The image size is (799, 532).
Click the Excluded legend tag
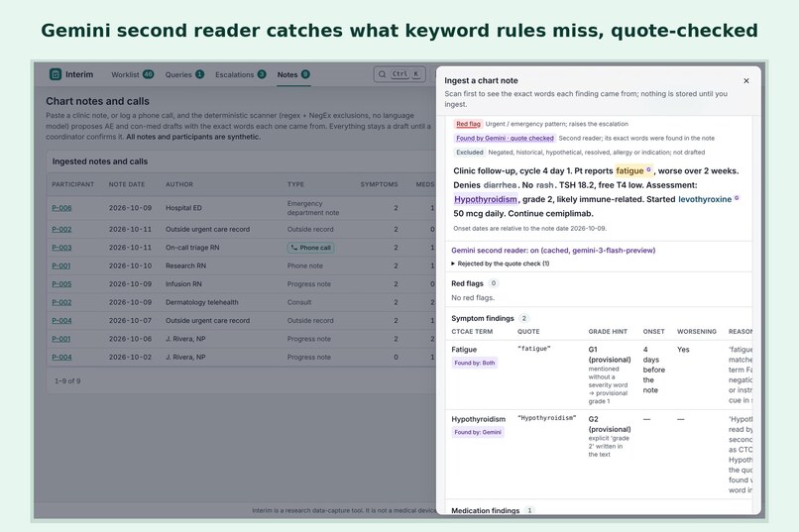click(x=469, y=153)
